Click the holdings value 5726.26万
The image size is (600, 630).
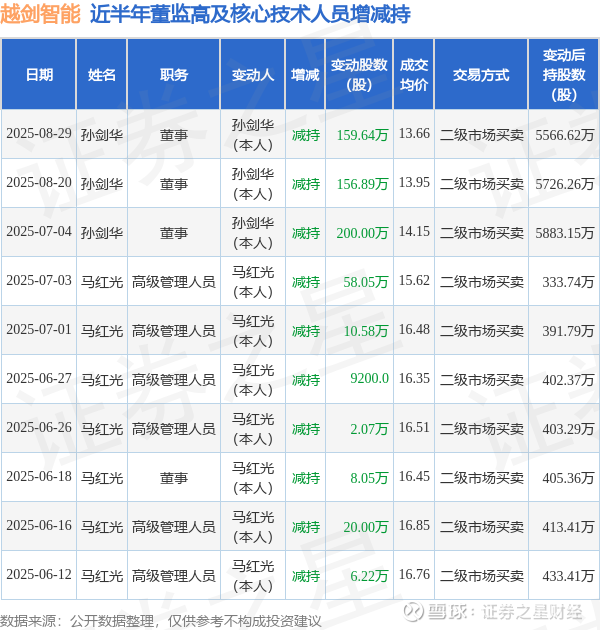pos(564,184)
